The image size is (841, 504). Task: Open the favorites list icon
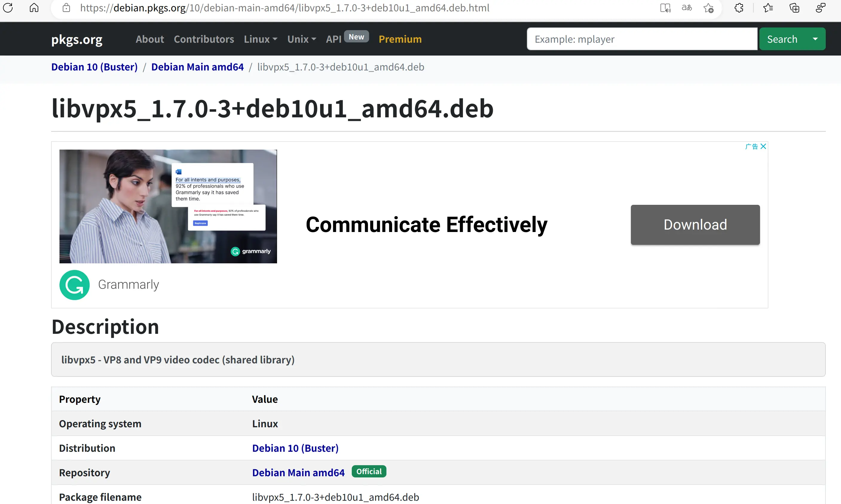[768, 8]
